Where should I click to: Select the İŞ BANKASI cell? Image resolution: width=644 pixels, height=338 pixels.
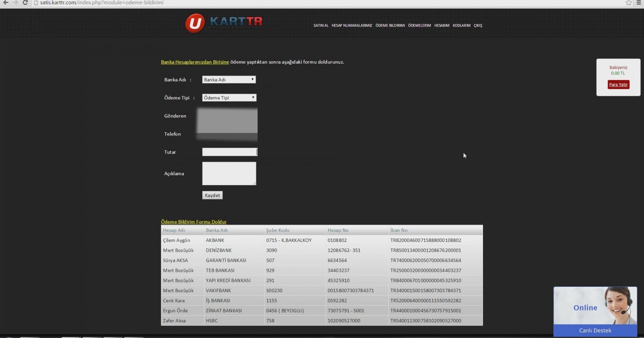pos(218,300)
